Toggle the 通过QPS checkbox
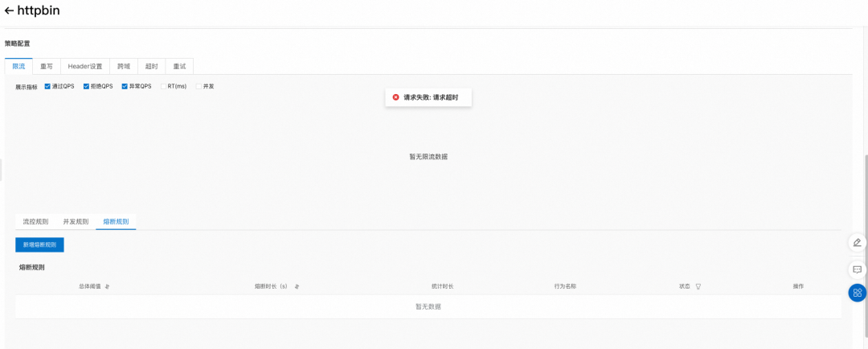 tap(47, 86)
